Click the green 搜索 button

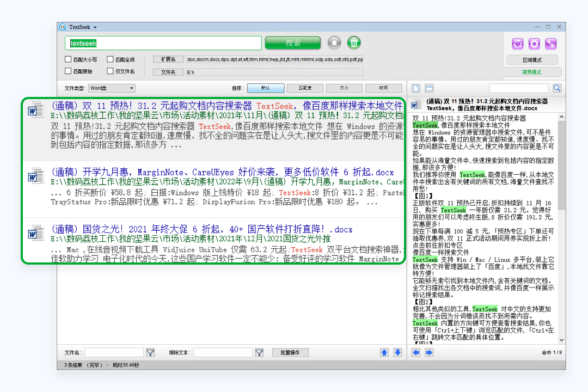[x=293, y=43]
